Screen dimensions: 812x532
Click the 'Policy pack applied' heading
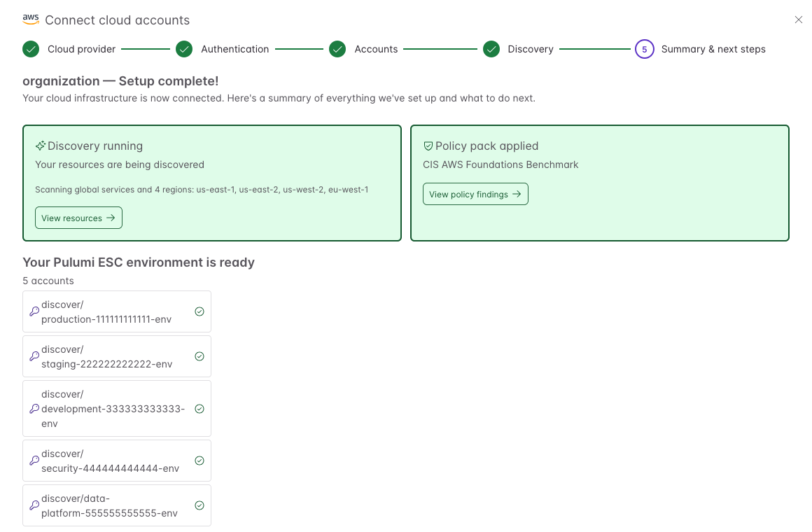(x=486, y=146)
